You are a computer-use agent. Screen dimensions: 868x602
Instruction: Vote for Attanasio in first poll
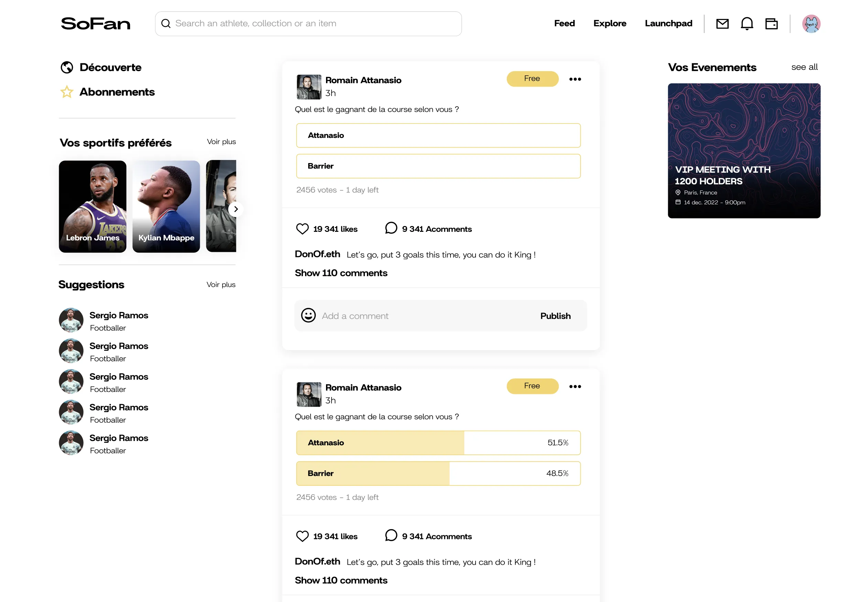click(438, 136)
